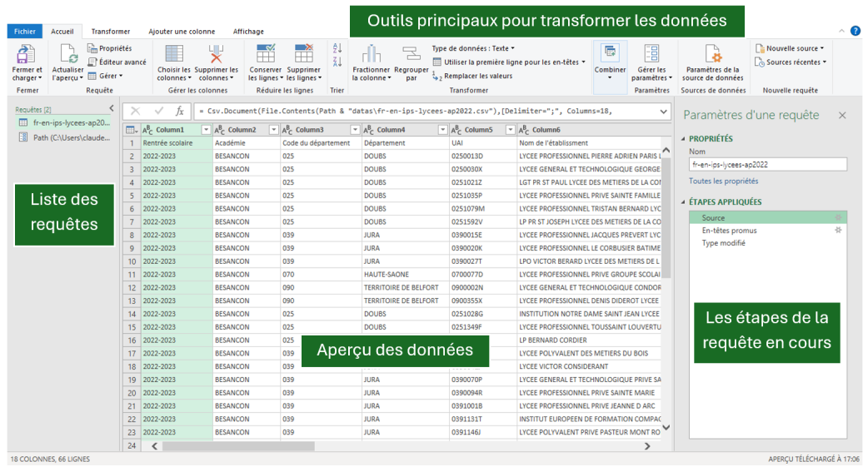Collapse the ÉTAPES APPLIQUÉES section
Viewport: 868px width, 472px height.
coord(682,202)
